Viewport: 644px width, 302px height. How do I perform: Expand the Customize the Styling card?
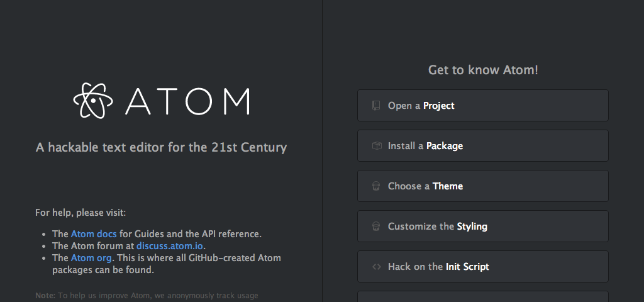[482, 226]
